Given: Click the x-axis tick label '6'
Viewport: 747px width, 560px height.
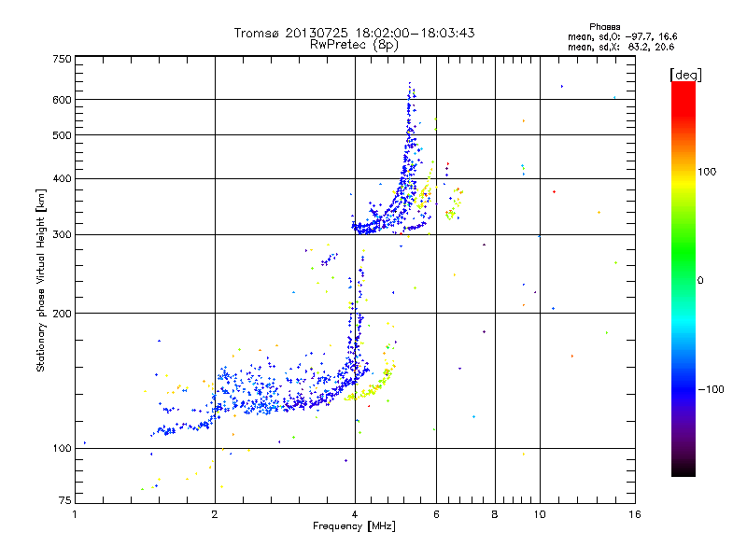Looking at the screenshot, I should (x=436, y=514).
